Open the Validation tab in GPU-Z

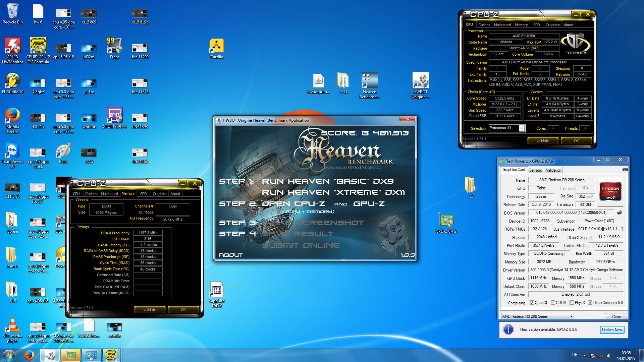click(553, 170)
